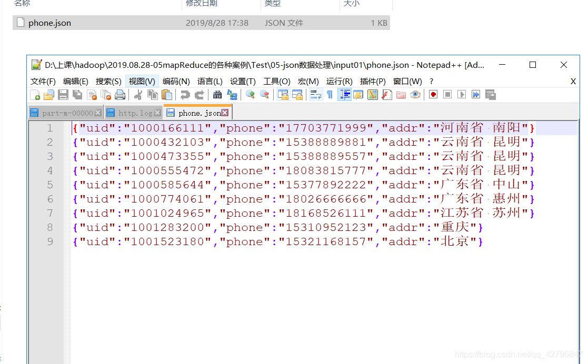The width and height of the screenshot is (588, 364).
Task: Open the 编辑(E) menu
Action: (75, 82)
